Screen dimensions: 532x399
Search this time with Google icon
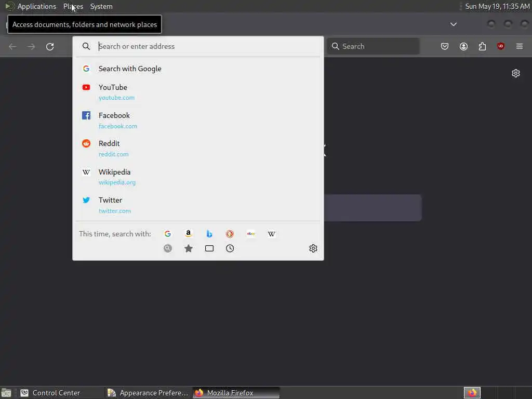(x=168, y=234)
